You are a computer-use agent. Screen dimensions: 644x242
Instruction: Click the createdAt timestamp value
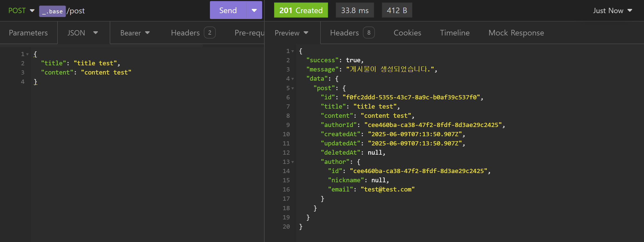(x=415, y=134)
